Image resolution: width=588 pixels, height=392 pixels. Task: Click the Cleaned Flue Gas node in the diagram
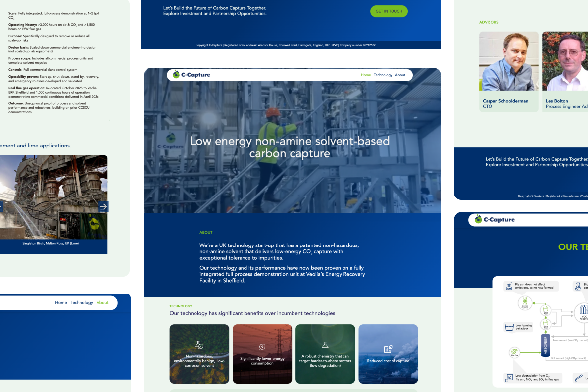point(525,303)
